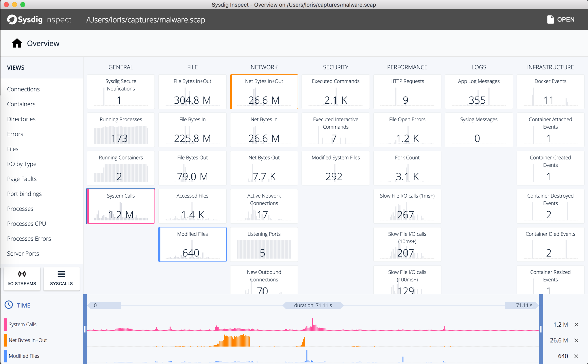Screen dimensions: 588x364
Task: Click the Sysdig Inspect logo
Action: coord(39,20)
